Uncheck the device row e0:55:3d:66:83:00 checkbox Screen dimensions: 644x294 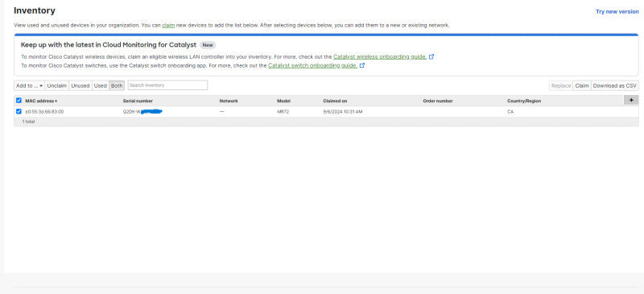click(x=19, y=111)
